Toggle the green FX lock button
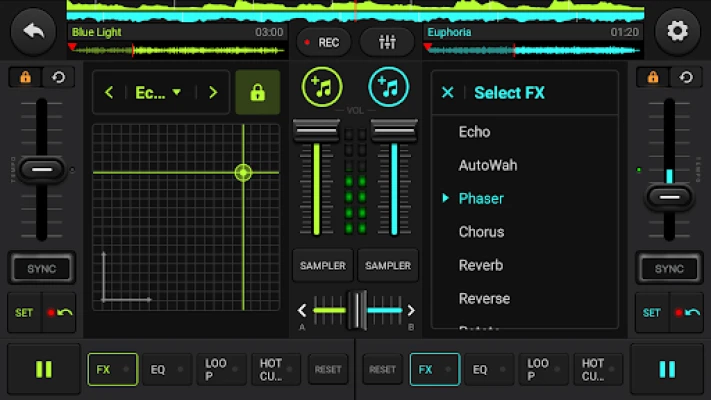Viewport: 711px width, 400px height. pos(257,93)
